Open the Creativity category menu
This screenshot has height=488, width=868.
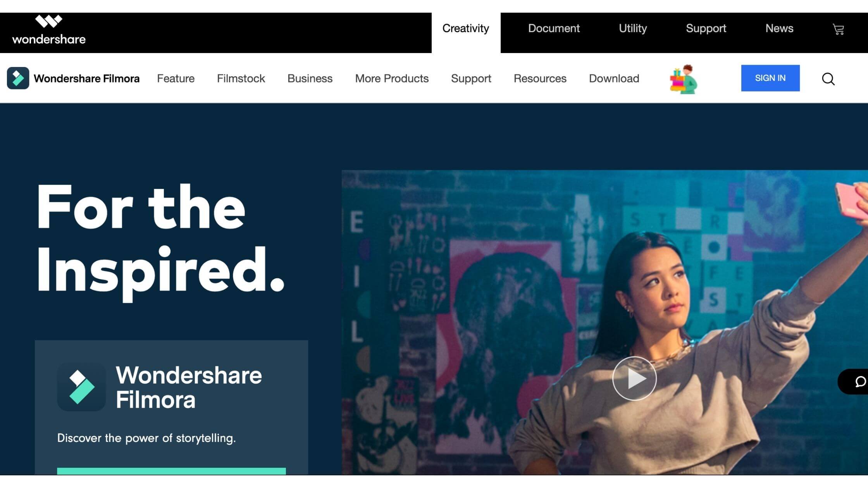(x=466, y=28)
